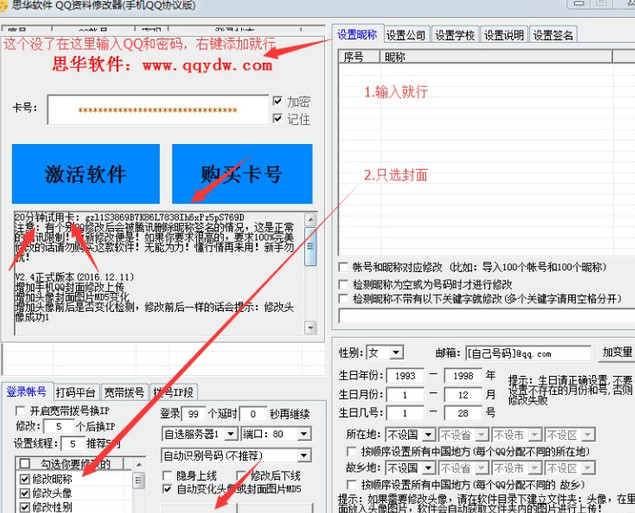Enable 检测昵称为空或为号码时才进行修改 checkbox

click(x=343, y=284)
